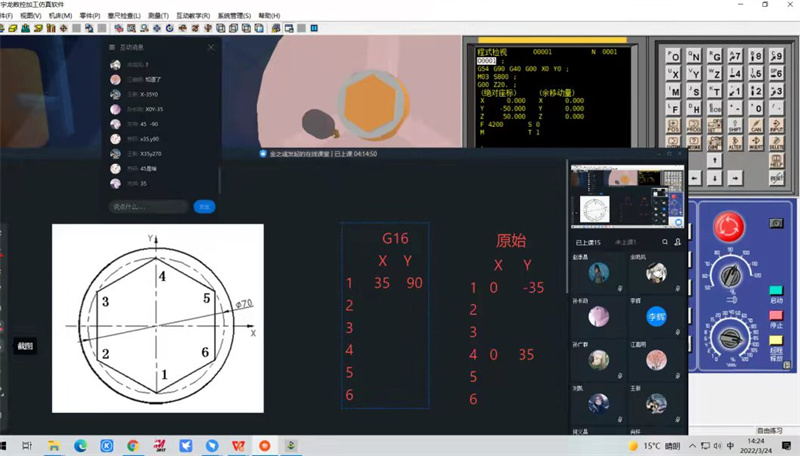Screen dimensions: 800x456
Task: Click the up arrow cursor key
Action: coord(715,160)
